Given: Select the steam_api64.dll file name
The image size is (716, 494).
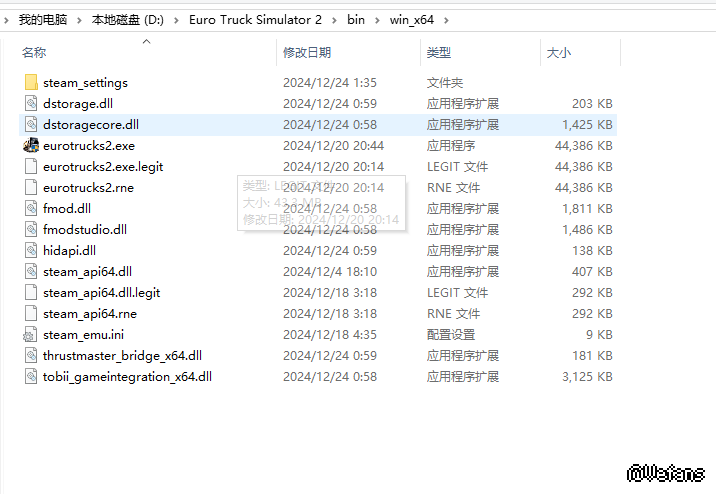Looking at the screenshot, I should coord(88,272).
